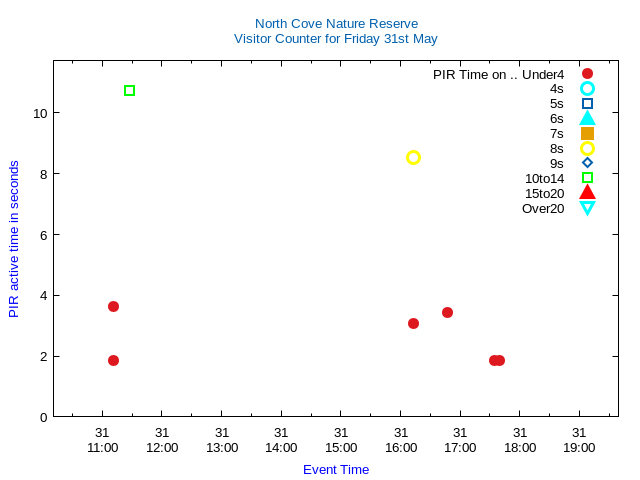Click the North Cove Nature Reserve title
Image resolution: width=640 pixels, height=480 pixels.
pos(336,24)
